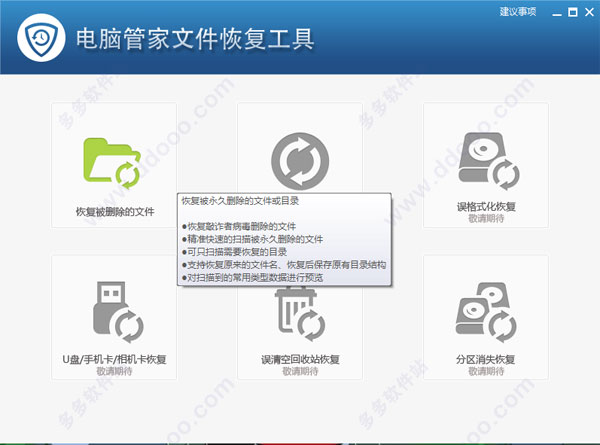Click the two-disk partition recovery icon

[486, 313]
